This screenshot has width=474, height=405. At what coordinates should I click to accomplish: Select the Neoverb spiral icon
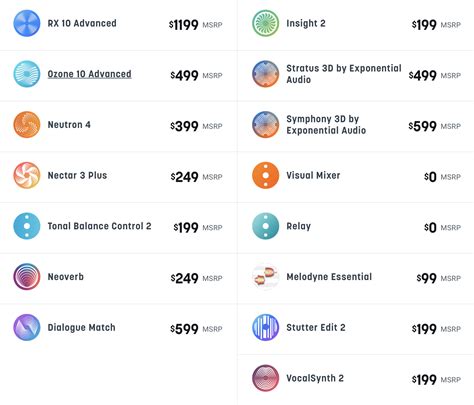27,277
